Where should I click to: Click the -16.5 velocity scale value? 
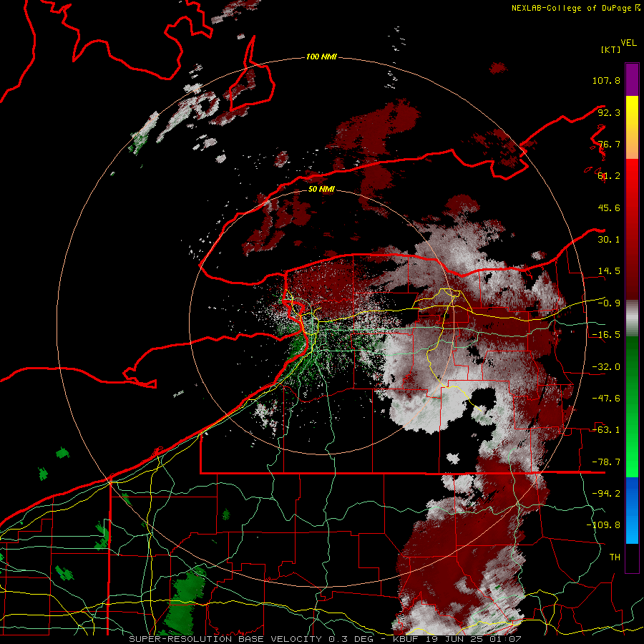click(606, 335)
